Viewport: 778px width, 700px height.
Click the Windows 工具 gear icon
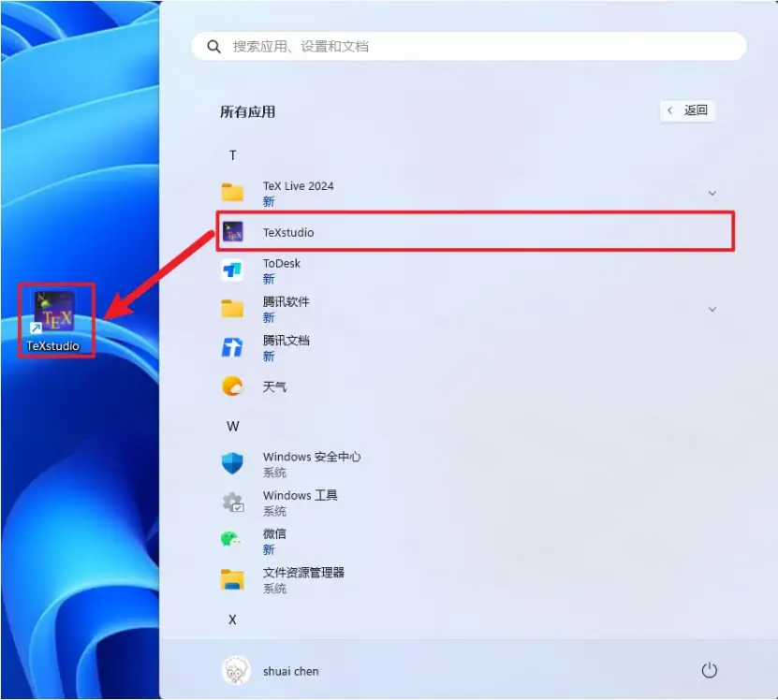233,502
